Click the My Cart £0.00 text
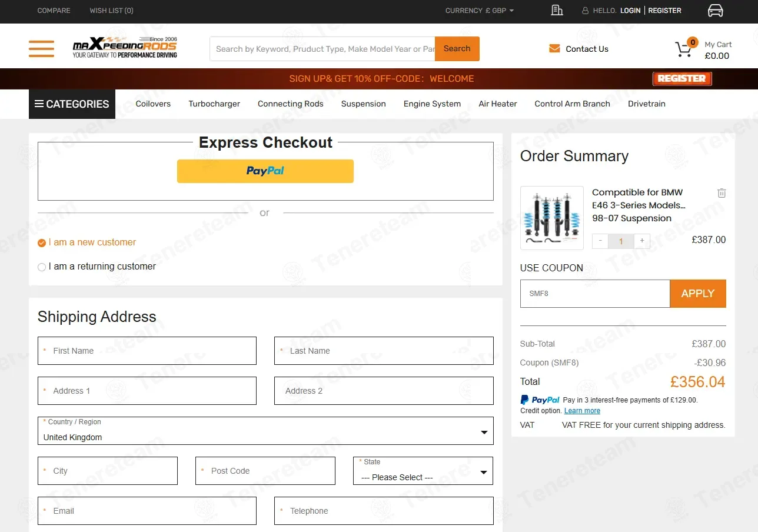The height and width of the screenshot is (532, 758). [x=717, y=50]
